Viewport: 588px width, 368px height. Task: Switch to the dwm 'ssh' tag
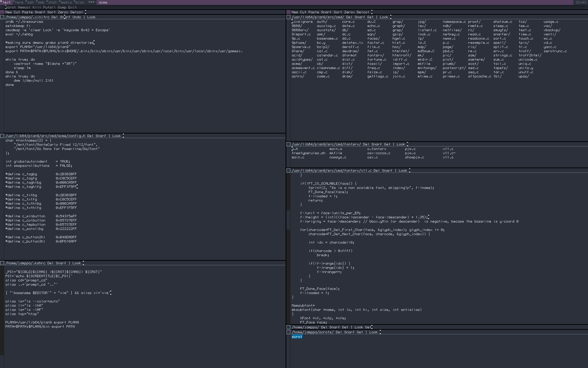tap(30, 2)
